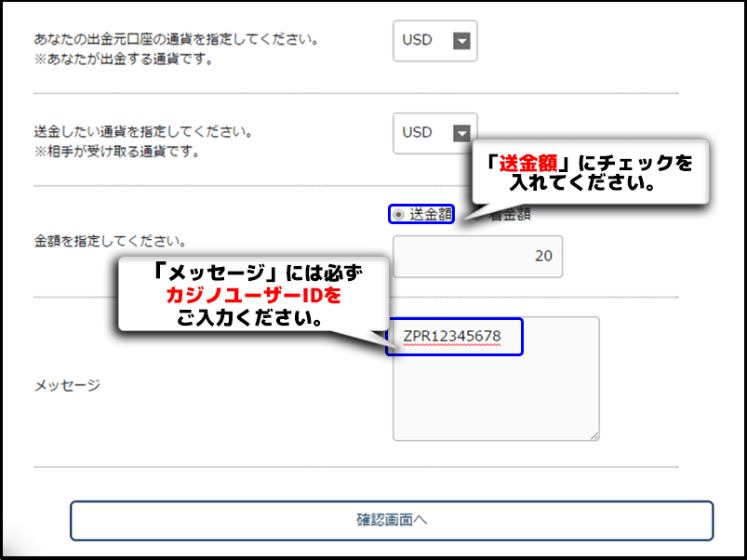747x560 pixels.
Task: Click the amount input field showing 20
Action: [x=477, y=257]
